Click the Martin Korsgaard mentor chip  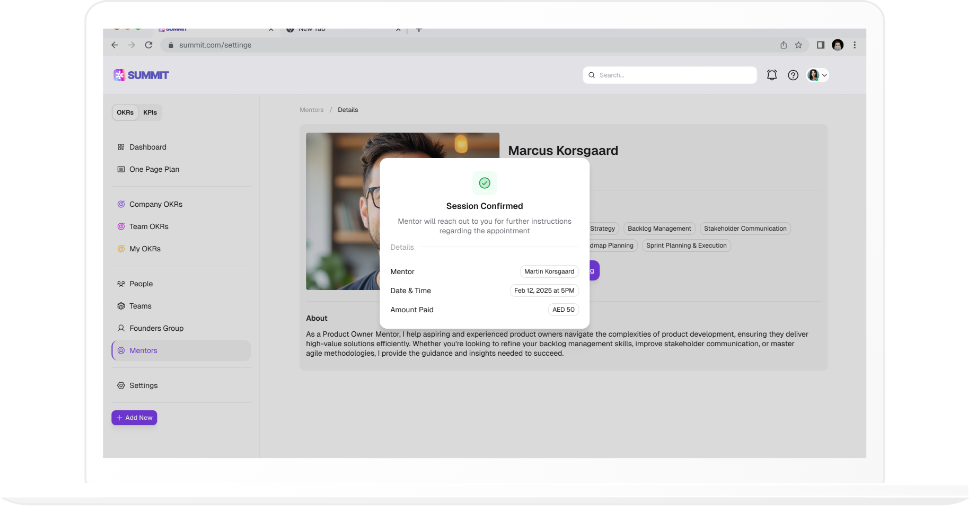click(549, 271)
